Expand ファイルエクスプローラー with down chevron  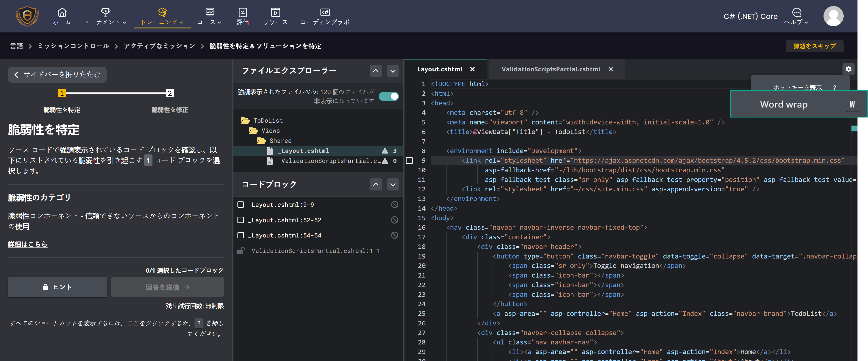click(393, 71)
